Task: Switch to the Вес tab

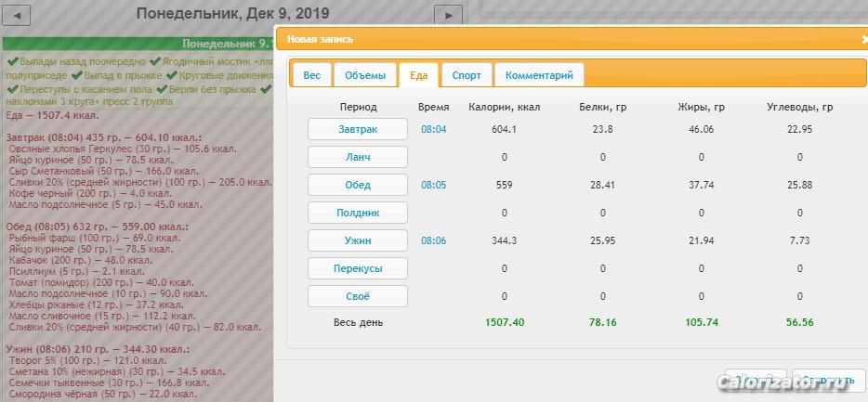Action: coord(312,75)
